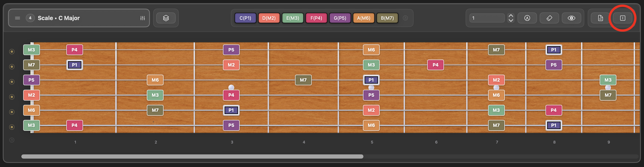
Task: Open the document notes button
Action: point(600,18)
